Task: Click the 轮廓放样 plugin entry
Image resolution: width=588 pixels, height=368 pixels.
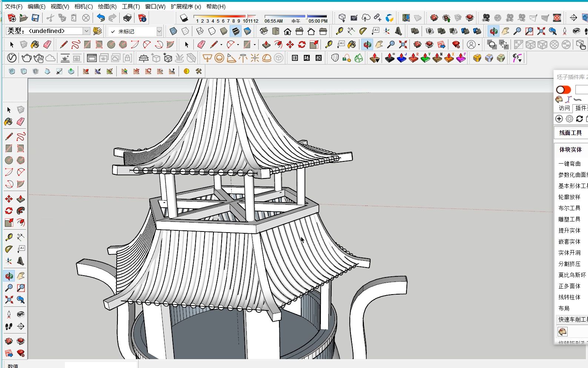Action: coord(569,197)
